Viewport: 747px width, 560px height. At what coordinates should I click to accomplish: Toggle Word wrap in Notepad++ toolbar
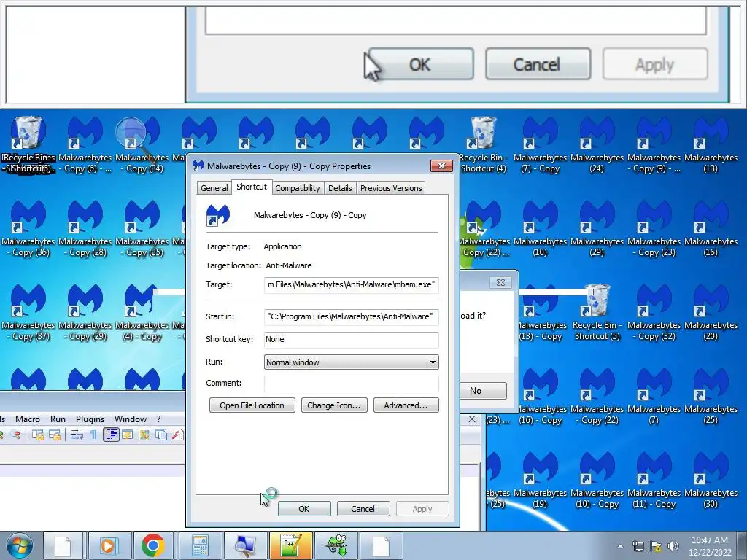[76, 435]
